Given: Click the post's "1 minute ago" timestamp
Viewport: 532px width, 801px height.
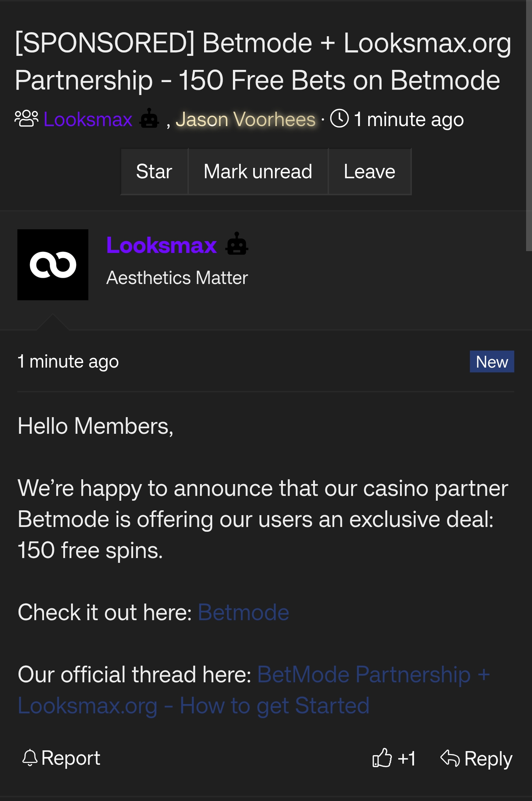Looking at the screenshot, I should 68,361.
